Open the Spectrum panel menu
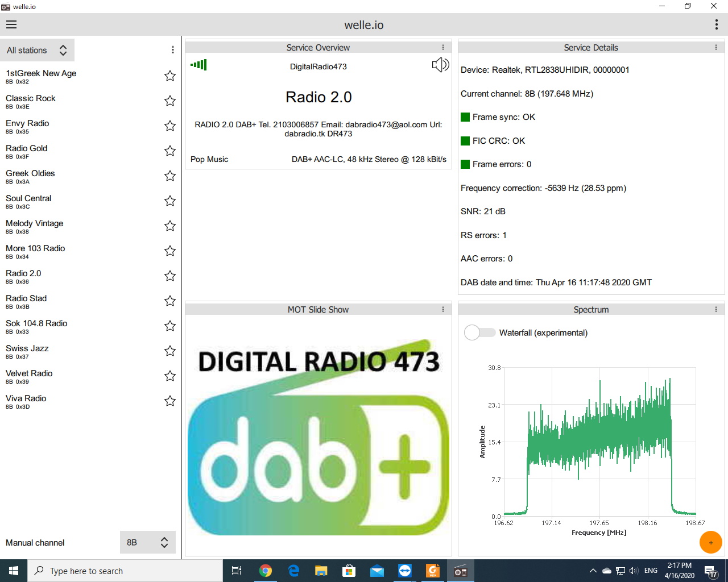728x582 pixels. (x=715, y=310)
